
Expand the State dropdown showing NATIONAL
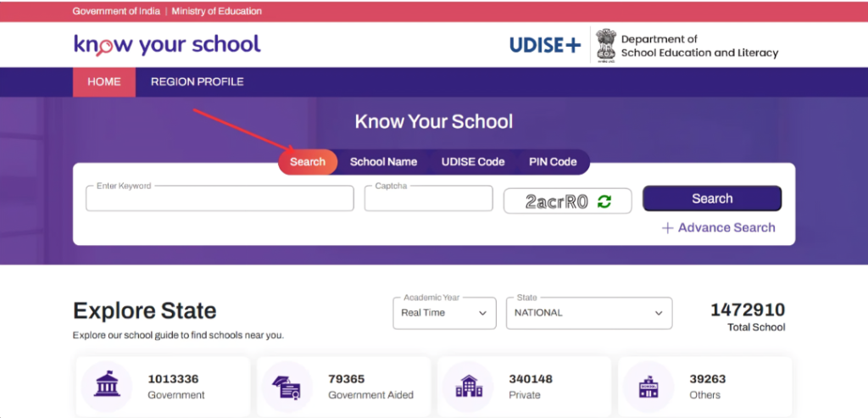(589, 313)
